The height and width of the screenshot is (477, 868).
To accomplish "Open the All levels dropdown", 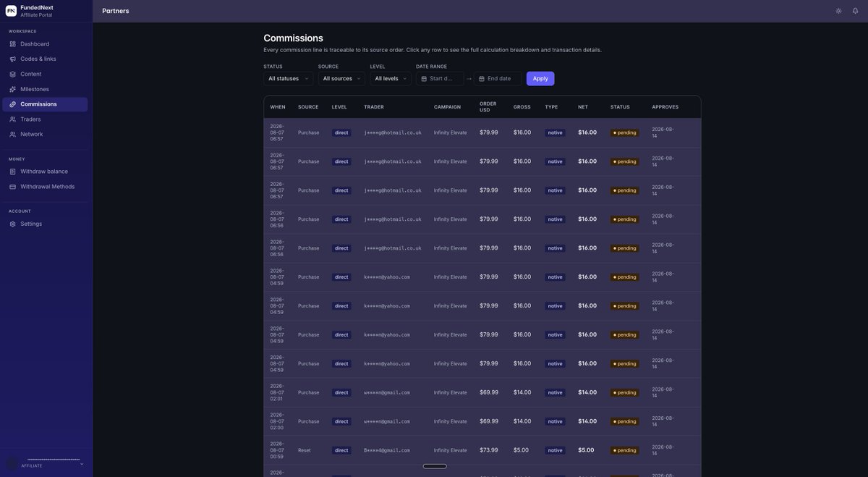I will [x=391, y=78].
